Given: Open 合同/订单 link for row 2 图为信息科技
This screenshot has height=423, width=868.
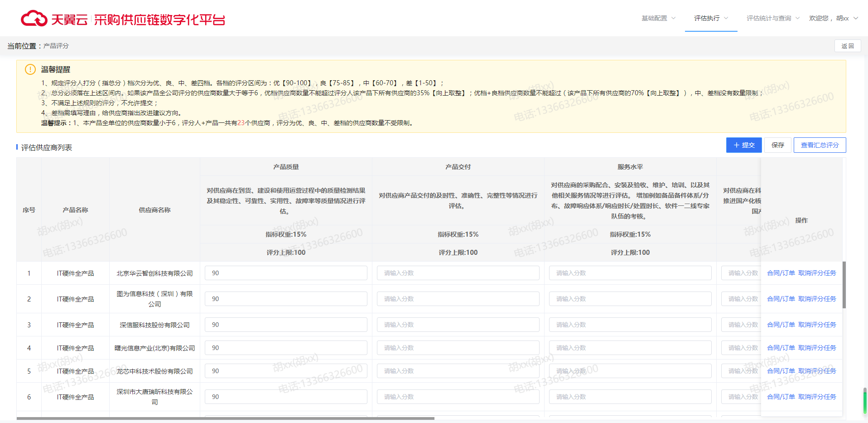Looking at the screenshot, I should [x=781, y=299].
